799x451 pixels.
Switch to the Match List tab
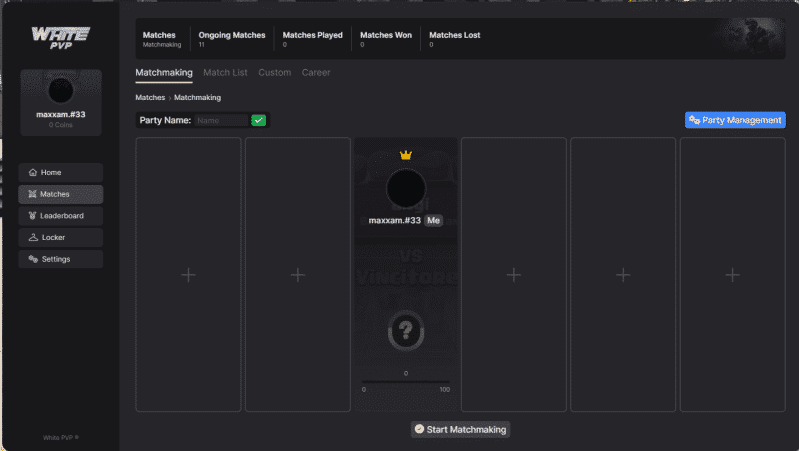[225, 72]
